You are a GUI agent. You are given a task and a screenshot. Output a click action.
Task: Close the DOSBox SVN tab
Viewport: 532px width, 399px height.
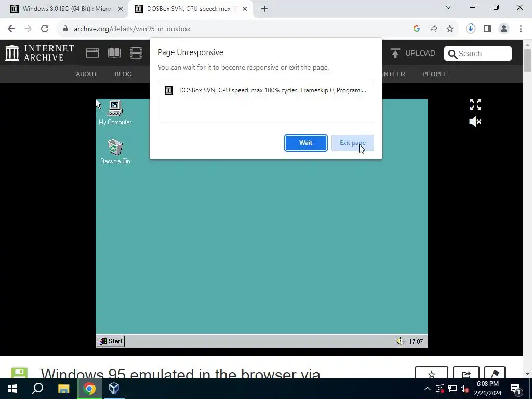coord(245,9)
